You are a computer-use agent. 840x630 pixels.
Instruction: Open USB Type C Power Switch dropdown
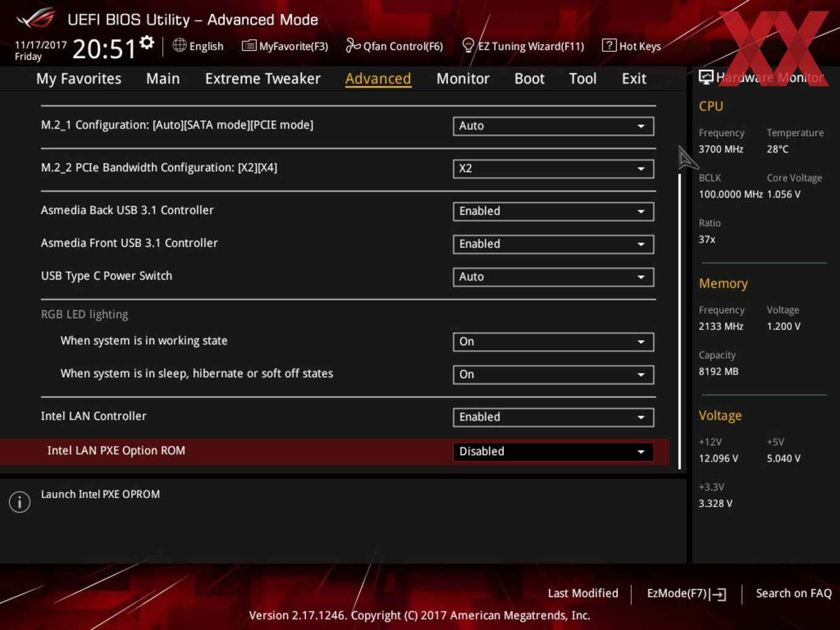click(553, 277)
